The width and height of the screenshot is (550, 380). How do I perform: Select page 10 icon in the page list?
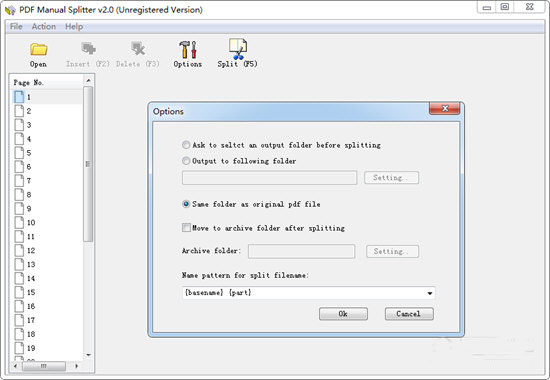19,222
